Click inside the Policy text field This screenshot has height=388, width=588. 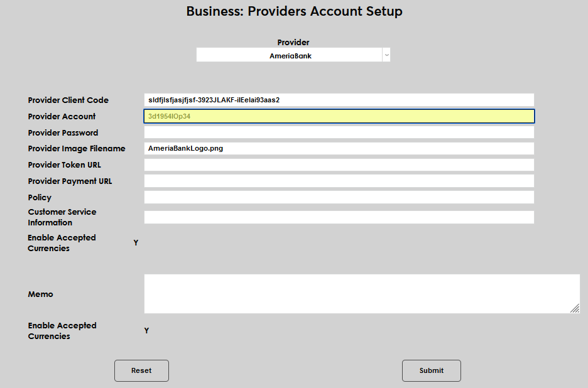[x=339, y=198]
